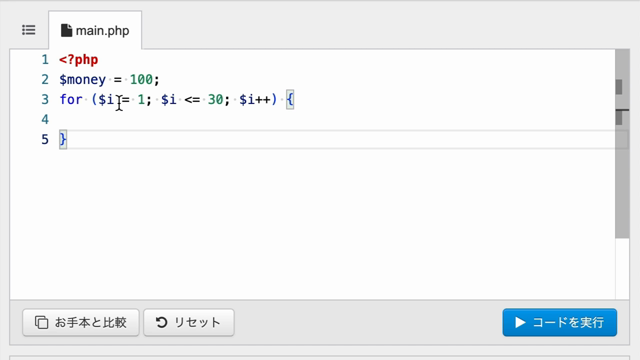Viewport: 640px width, 360px height.
Task: Click the opening brace on line 3
Action: pos(290,100)
